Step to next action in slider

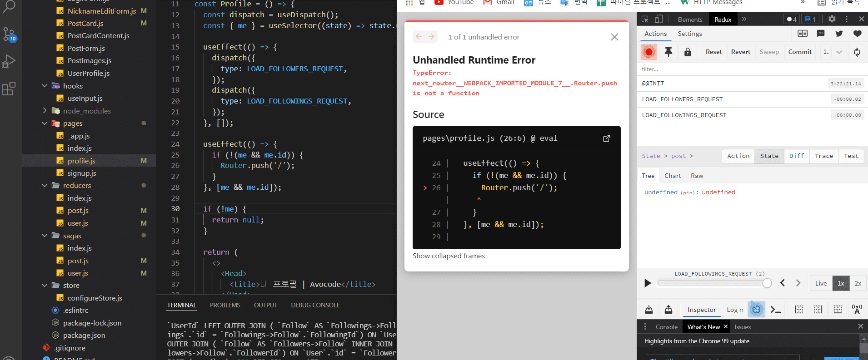tap(798, 283)
